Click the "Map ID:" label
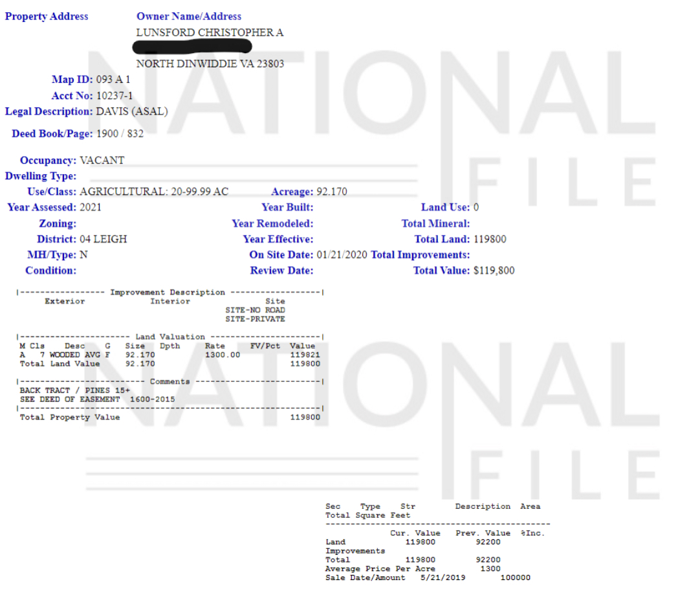 click(x=72, y=80)
